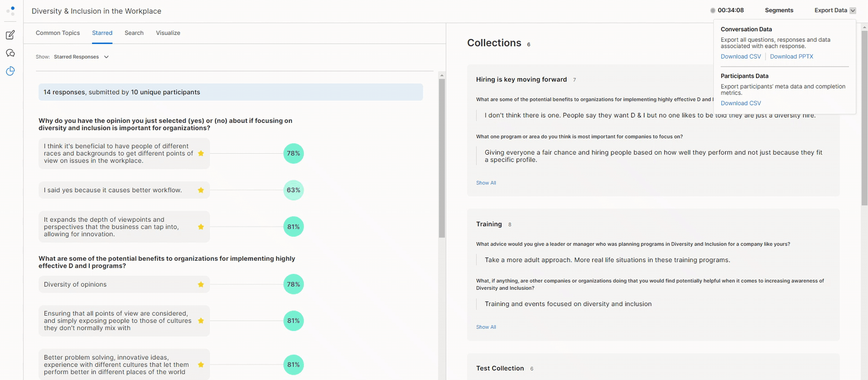Click the Collections panel scrollbar thumb
The width and height of the screenshot is (868, 380).
(x=864, y=118)
